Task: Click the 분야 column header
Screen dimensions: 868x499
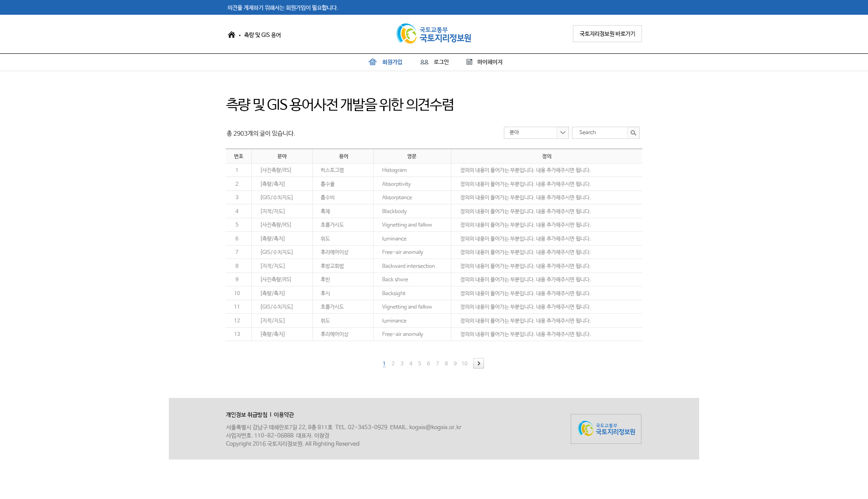Action: 282,156
